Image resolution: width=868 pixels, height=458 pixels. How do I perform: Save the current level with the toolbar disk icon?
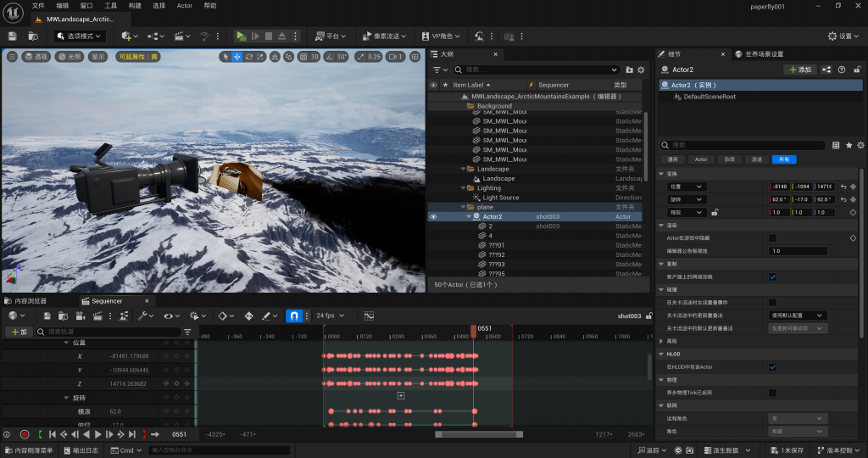13,36
